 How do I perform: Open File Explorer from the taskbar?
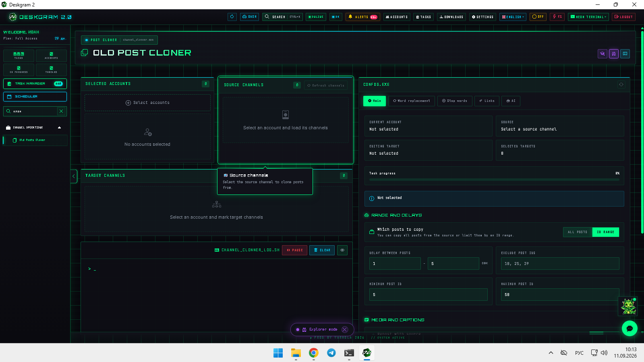tap(296, 353)
